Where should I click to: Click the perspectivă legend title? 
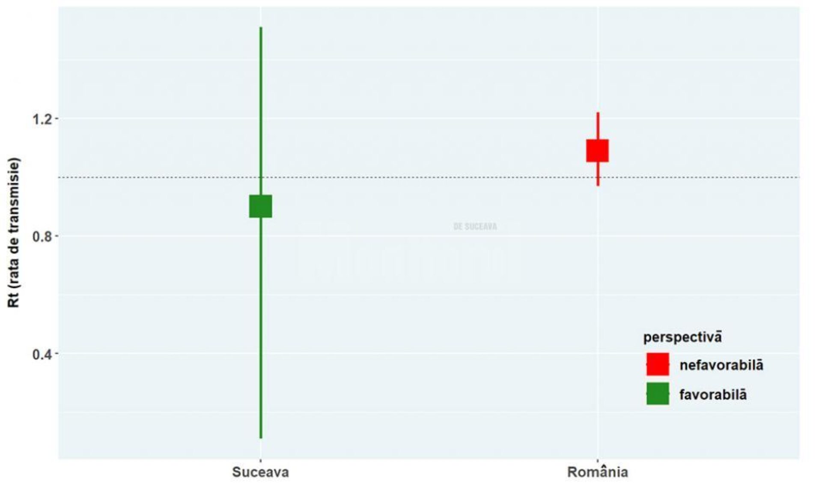point(682,337)
